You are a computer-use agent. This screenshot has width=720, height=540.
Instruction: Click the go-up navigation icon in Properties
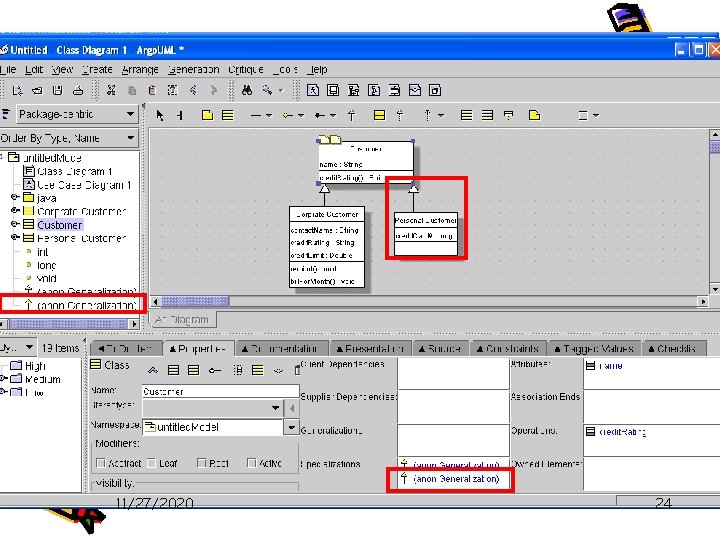153,370
